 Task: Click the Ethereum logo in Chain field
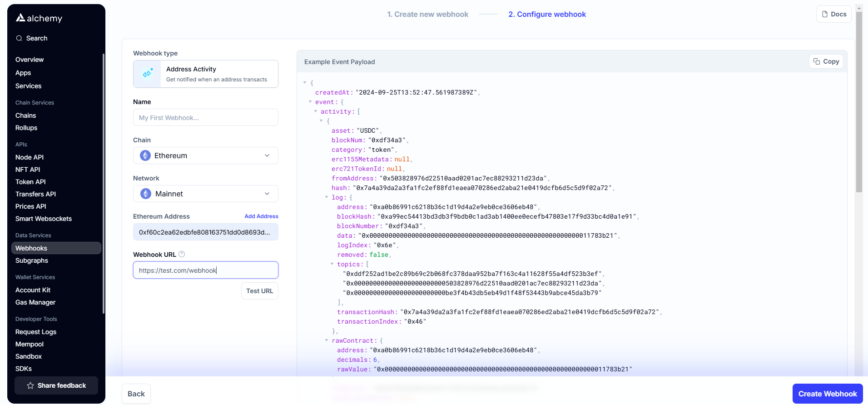(145, 155)
